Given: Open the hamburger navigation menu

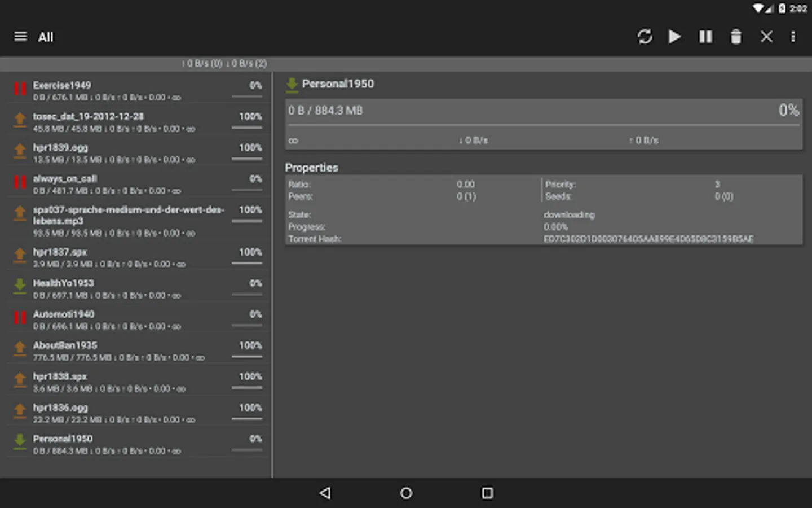Looking at the screenshot, I should tap(20, 37).
